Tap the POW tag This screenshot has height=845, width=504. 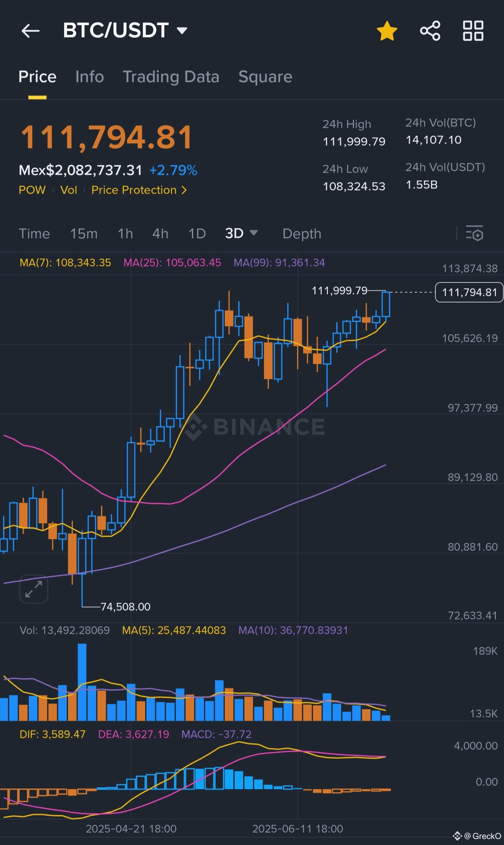click(x=32, y=190)
